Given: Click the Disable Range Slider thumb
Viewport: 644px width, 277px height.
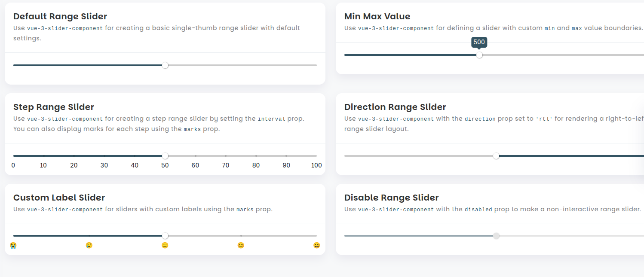Looking at the screenshot, I should (x=496, y=236).
